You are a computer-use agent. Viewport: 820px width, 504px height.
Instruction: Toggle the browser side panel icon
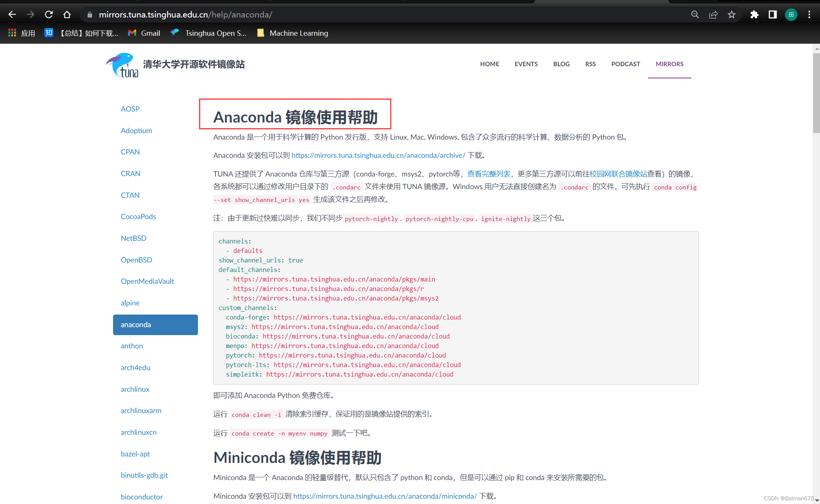pyautogui.click(x=772, y=14)
